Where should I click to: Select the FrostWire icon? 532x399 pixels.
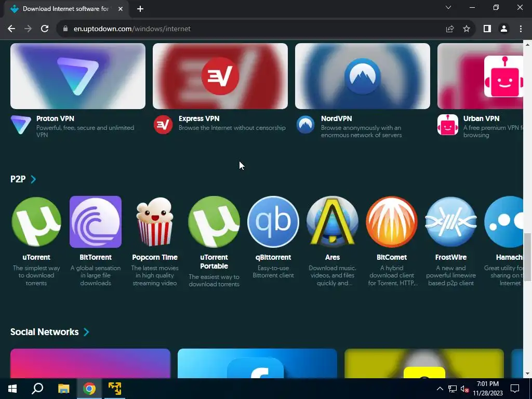click(x=450, y=221)
